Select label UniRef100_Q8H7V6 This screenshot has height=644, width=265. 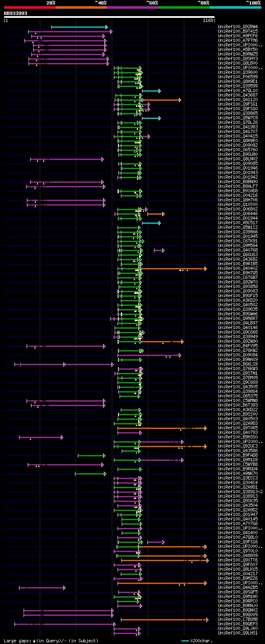(x=238, y=200)
